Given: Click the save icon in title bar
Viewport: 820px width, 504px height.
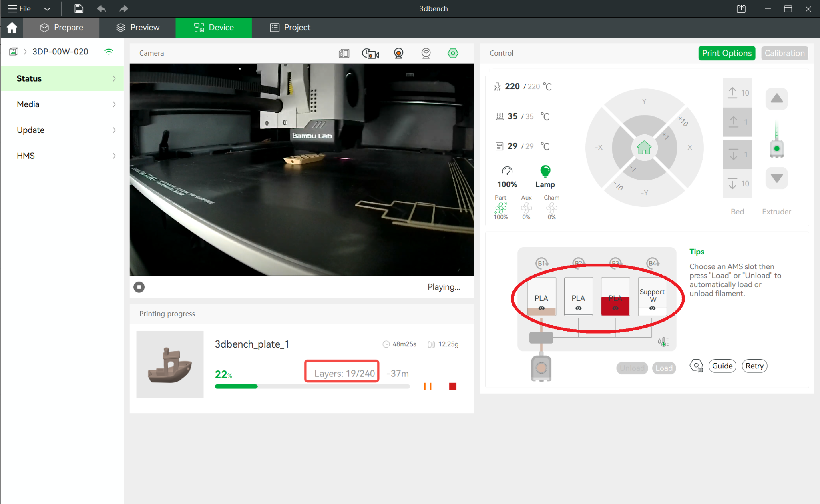Looking at the screenshot, I should coord(79,8).
